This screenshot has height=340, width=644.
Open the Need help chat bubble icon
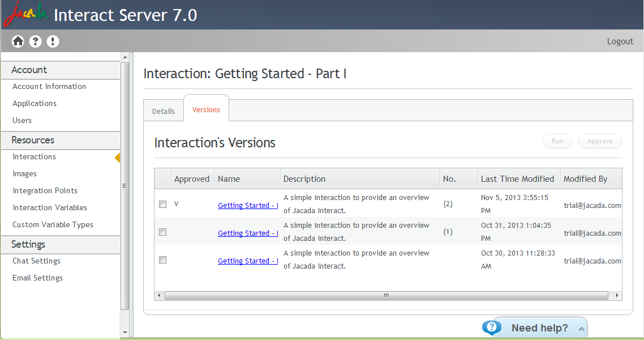pyautogui.click(x=492, y=328)
